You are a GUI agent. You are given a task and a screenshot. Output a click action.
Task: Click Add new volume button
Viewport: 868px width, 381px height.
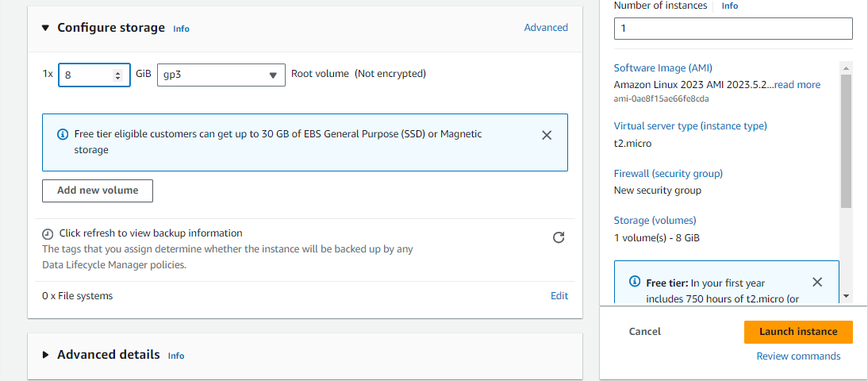(98, 190)
